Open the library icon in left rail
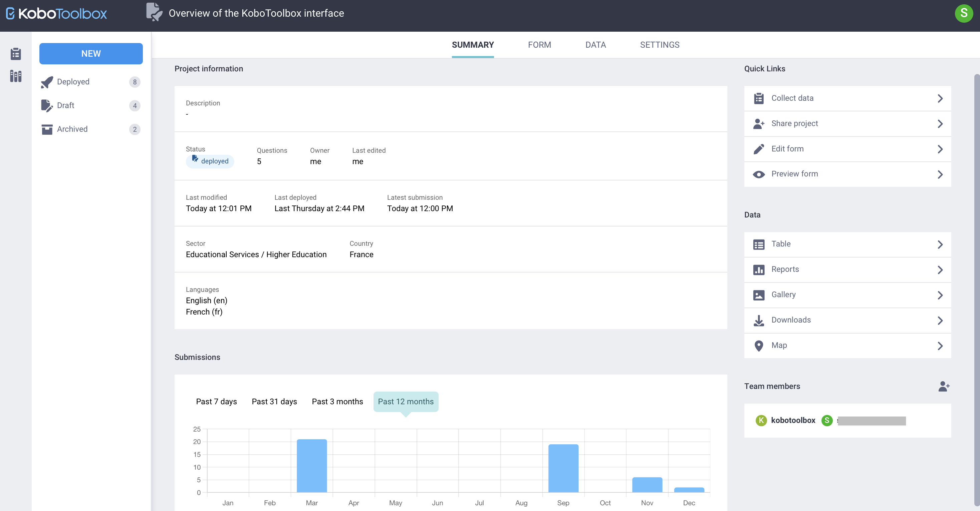980x511 pixels. pos(16,76)
